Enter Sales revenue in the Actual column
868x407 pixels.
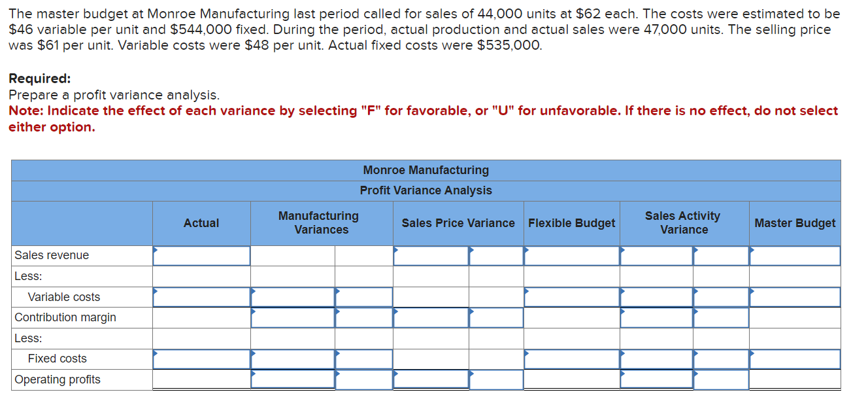pyautogui.click(x=201, y=256)
